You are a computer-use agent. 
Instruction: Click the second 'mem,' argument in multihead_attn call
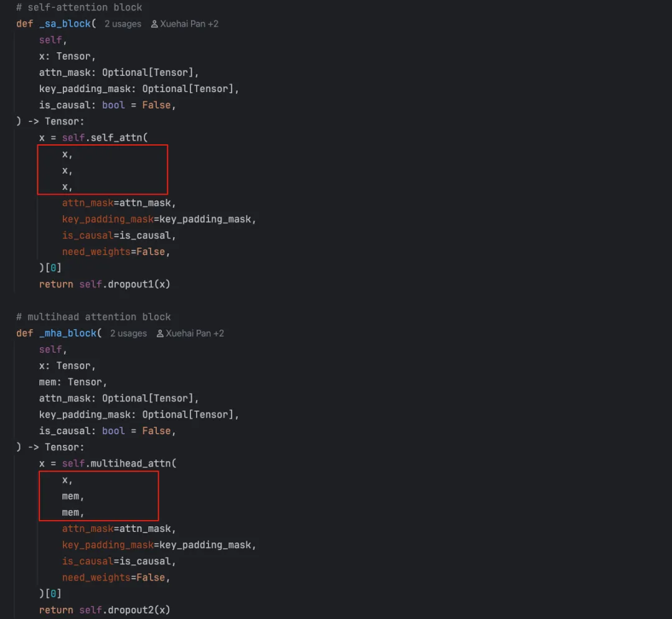[73, 513]
